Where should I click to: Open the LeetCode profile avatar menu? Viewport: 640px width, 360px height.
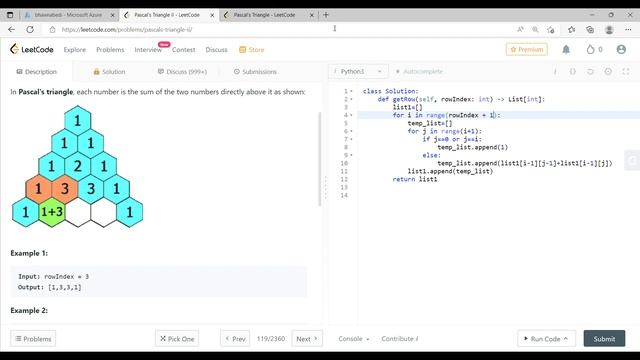[621, 49]
